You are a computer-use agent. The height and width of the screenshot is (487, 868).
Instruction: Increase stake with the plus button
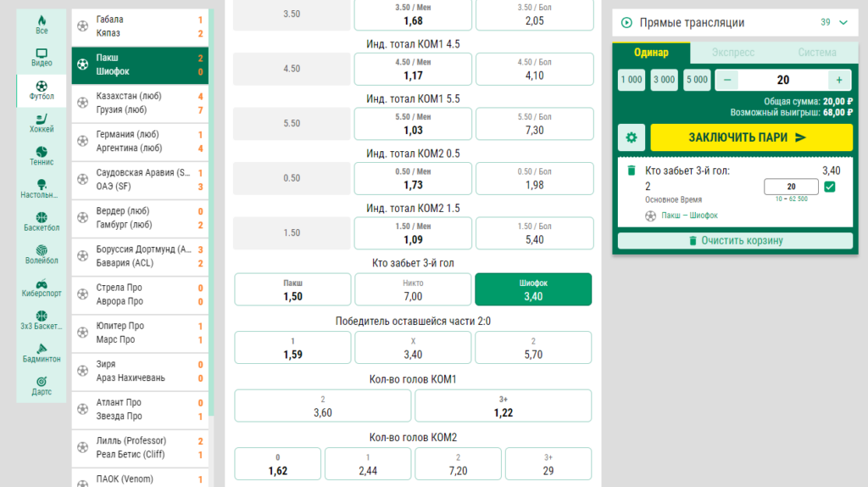coord(839,80)
